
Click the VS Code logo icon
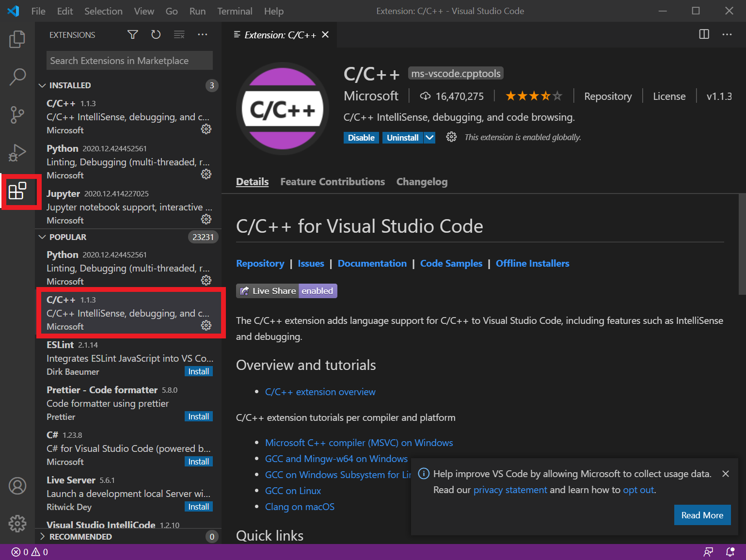[x=13, y=11]
